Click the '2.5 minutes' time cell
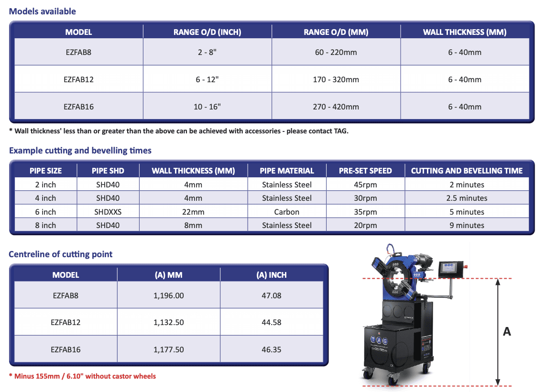This screenshot has width=546, height=392. click(x=467, y=198)
